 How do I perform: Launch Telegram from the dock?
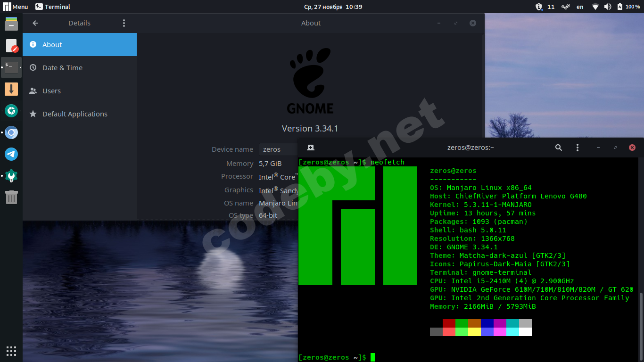[x=11, y=154]
